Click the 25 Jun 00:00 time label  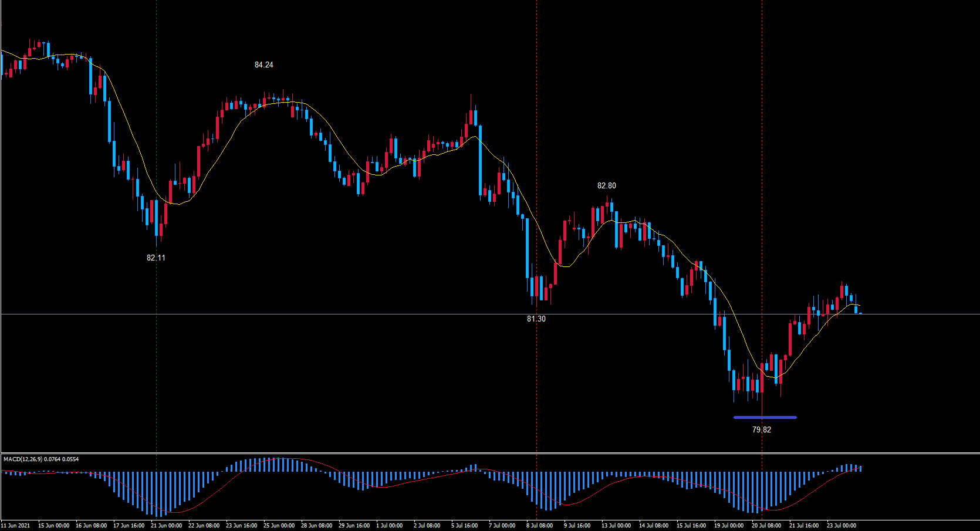(x=279, y=526)
